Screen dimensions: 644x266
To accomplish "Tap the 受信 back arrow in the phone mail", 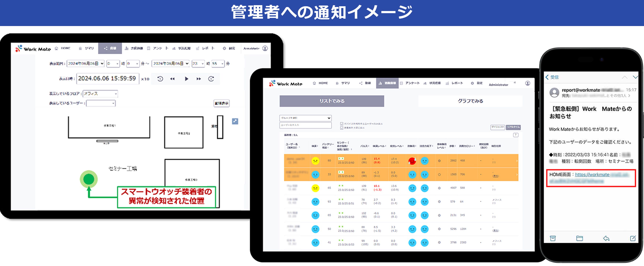I will click(x=552, y=77).
